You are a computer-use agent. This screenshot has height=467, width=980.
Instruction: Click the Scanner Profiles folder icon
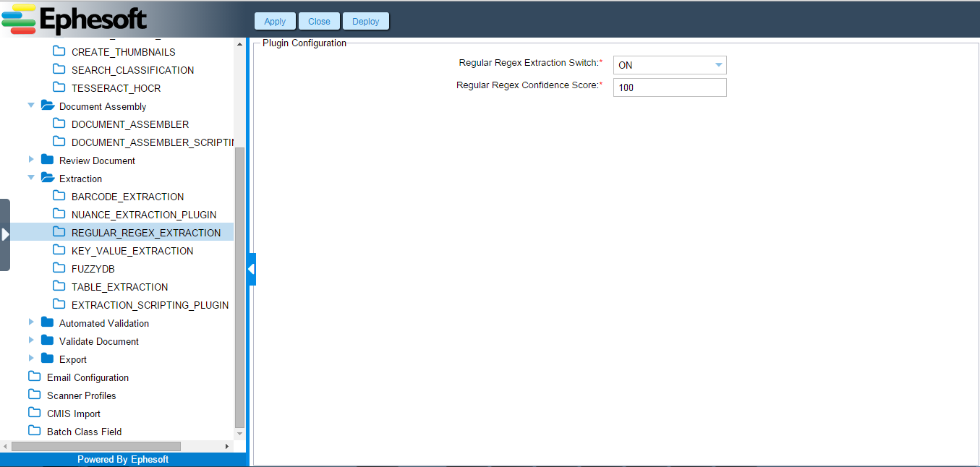pos(35,395)
